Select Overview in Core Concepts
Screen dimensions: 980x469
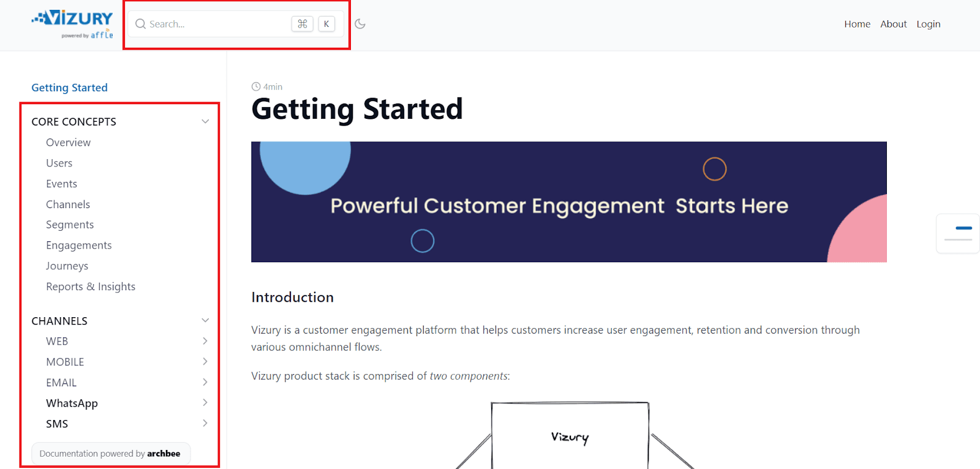coord(68,142)
